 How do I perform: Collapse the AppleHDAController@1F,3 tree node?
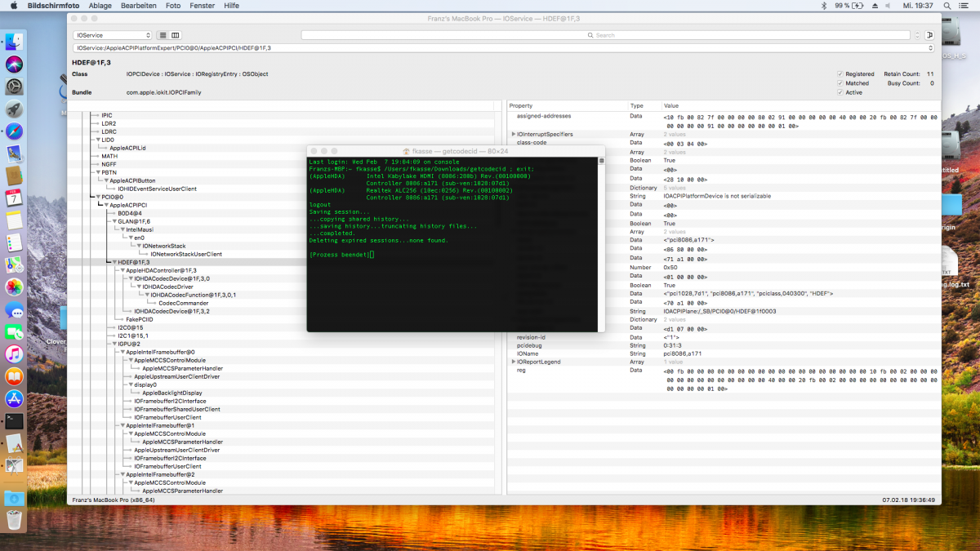pos(122,270)
